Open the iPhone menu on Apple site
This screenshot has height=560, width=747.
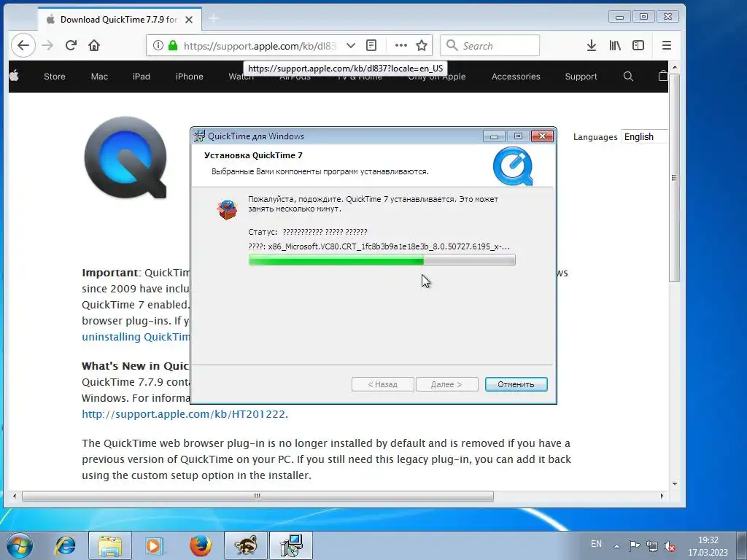[x=189, y=76]
